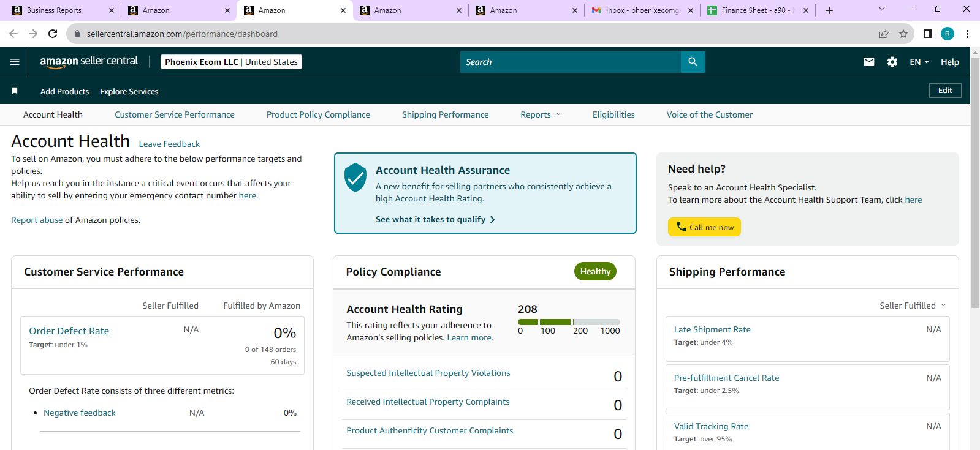Click the bookmark flag icon
The image size is (980, 450).
[x=15, y=91]
